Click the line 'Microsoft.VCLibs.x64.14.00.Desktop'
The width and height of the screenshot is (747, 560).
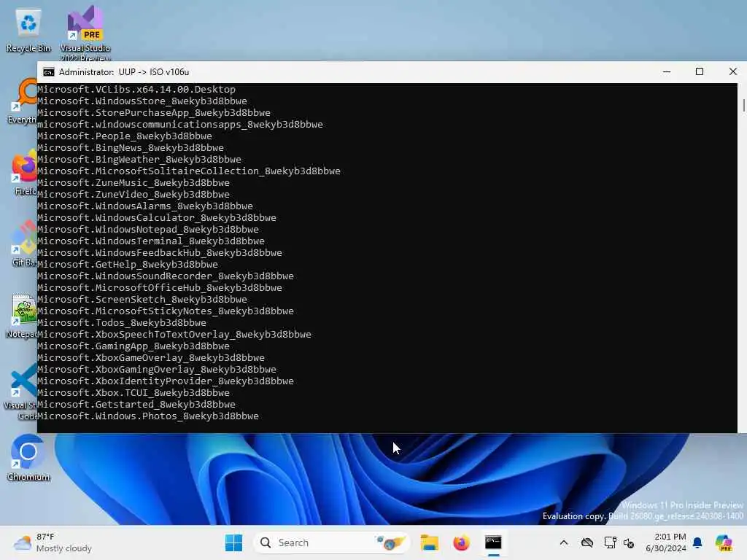tap(136, 89)
